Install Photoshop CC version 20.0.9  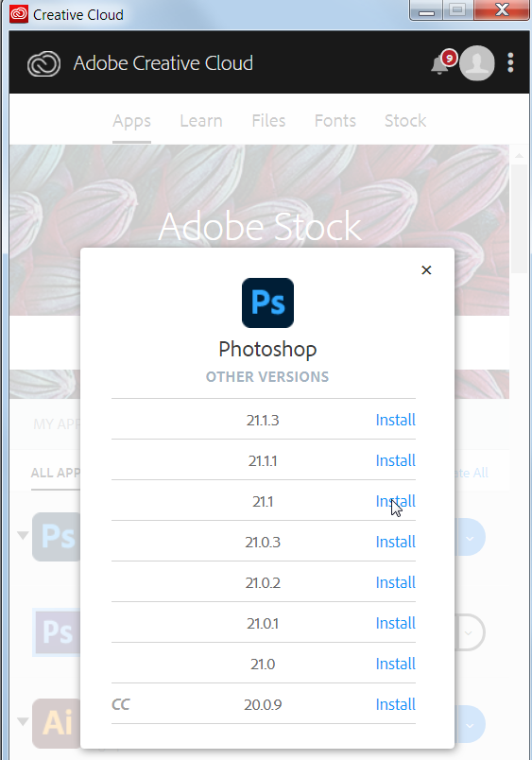[x=395, y=704]
